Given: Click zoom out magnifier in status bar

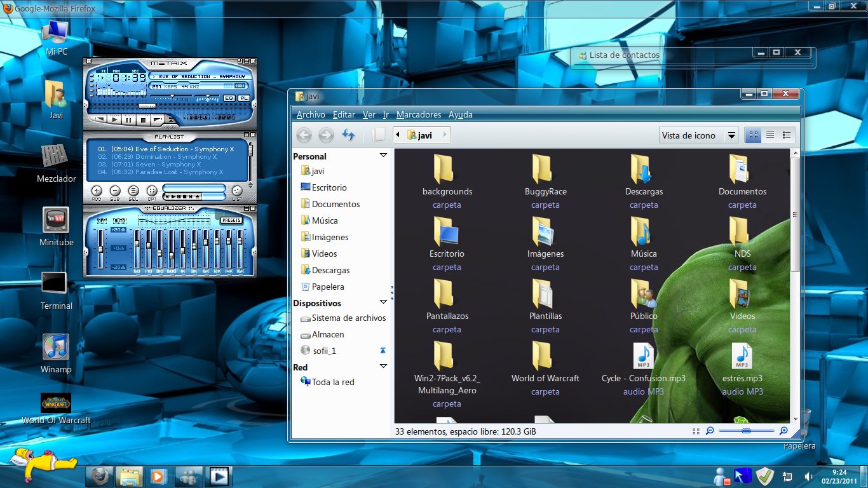Looking at the screenshot, I should pyautogui.click(x=710, y=431).
